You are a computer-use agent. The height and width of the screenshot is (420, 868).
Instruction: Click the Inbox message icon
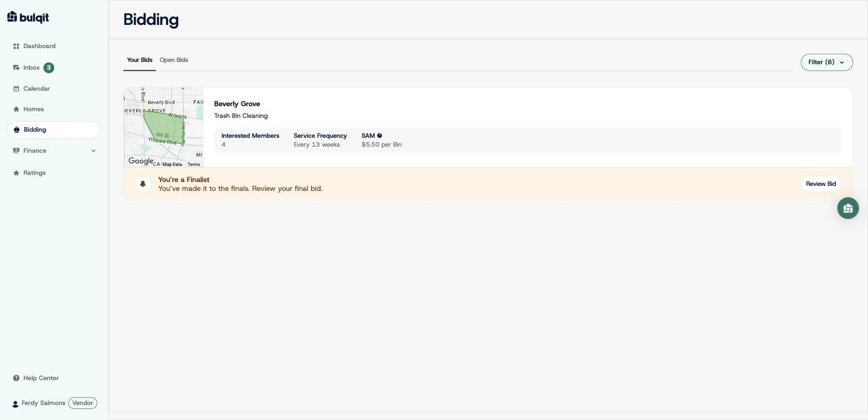point(16,68)
